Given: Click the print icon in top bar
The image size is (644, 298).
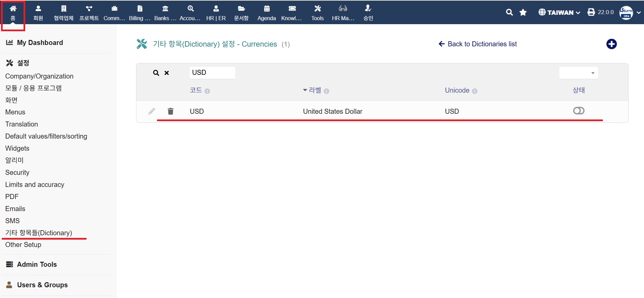Looking at the screenshot, I should pos(591,12).
